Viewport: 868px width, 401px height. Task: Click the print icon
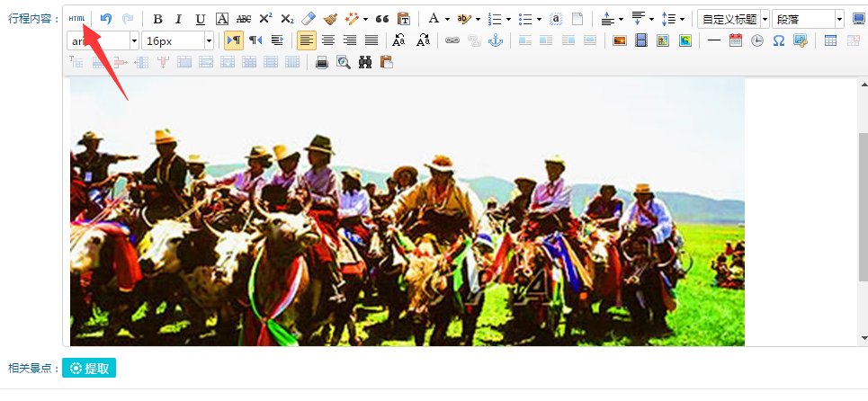pos(322,62)
